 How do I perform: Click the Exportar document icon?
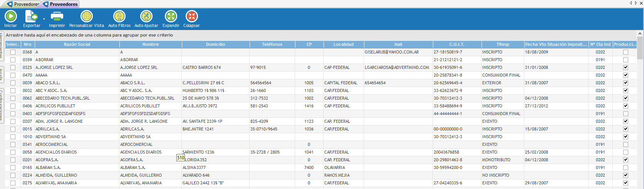[x=31, y=17]
